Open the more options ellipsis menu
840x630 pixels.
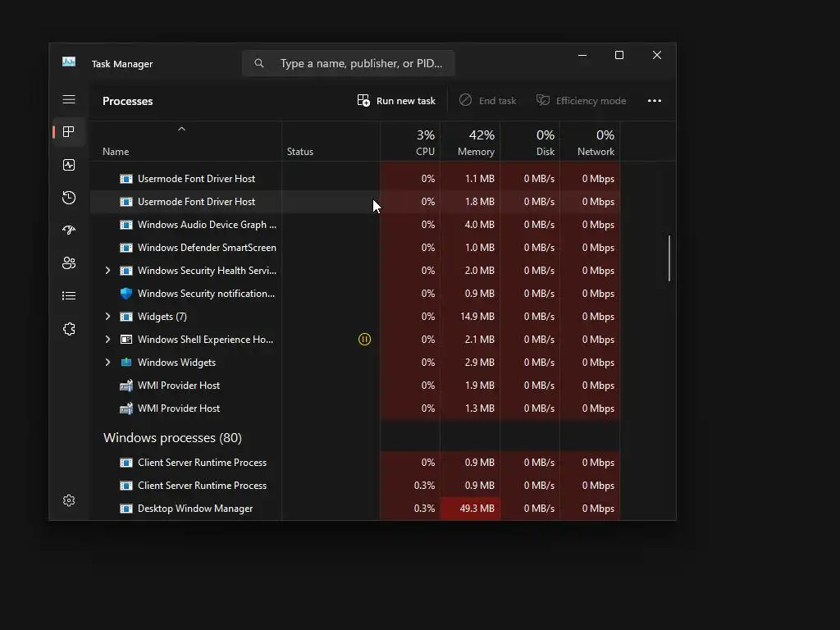(654, 101)
